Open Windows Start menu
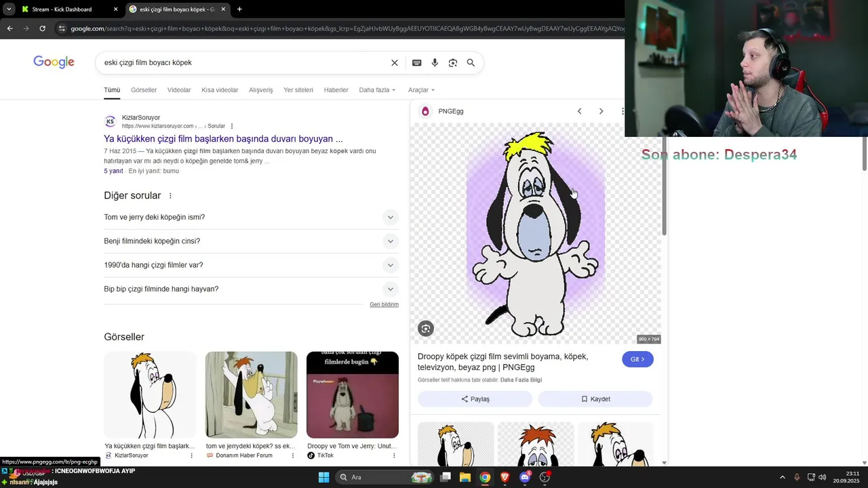Viewport: 868px width, 488px height. 323,477
